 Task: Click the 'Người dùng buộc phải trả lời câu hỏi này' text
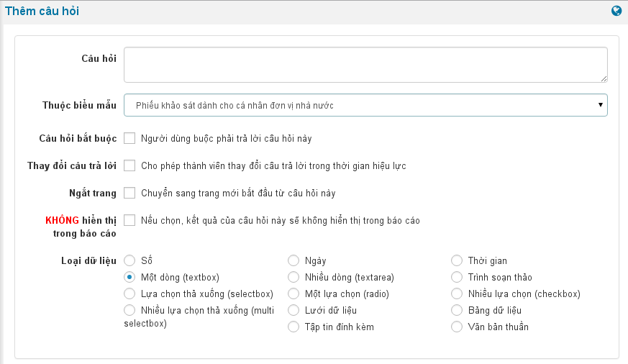click(227, 139)
